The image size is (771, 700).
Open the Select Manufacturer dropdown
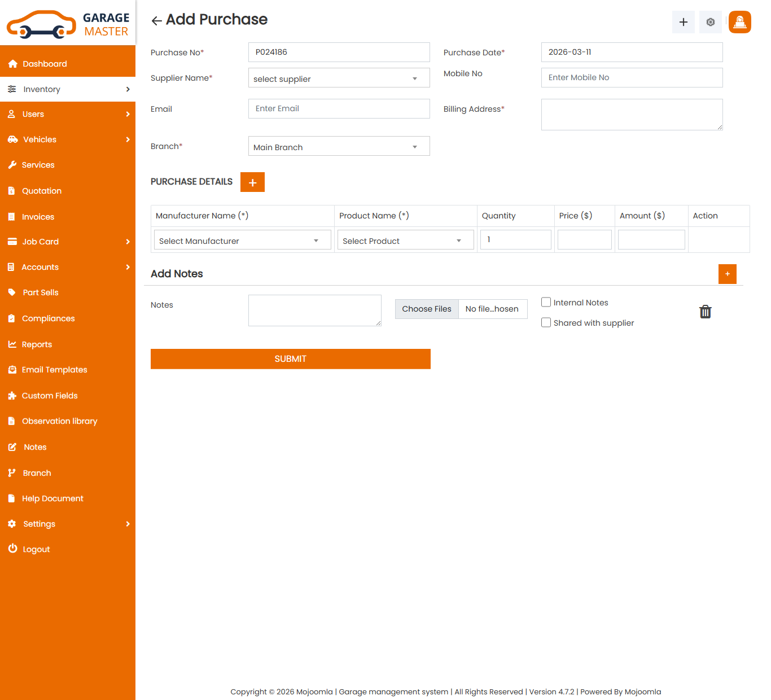242,240
